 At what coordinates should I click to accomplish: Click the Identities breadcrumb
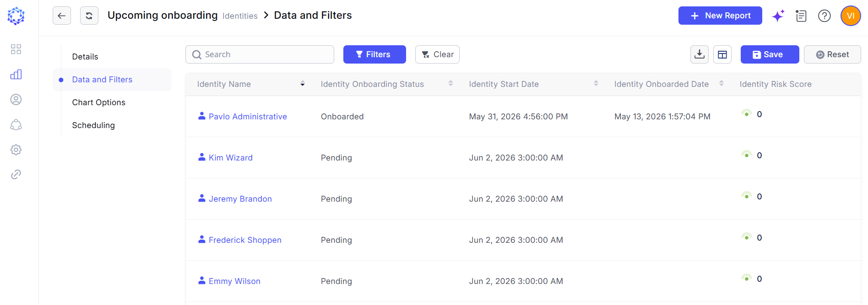tap(240, 16)
